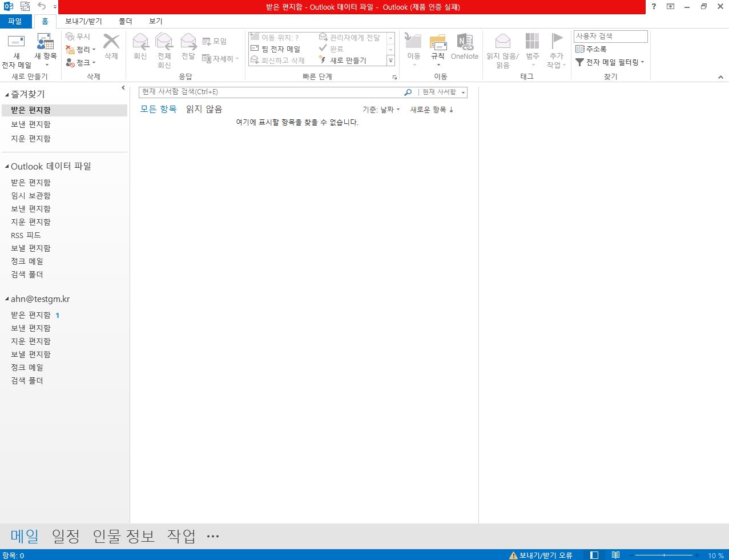Click the 현재 사서함 검색 search box
This screenshot has height=560, width=729.
click(271, 92)
